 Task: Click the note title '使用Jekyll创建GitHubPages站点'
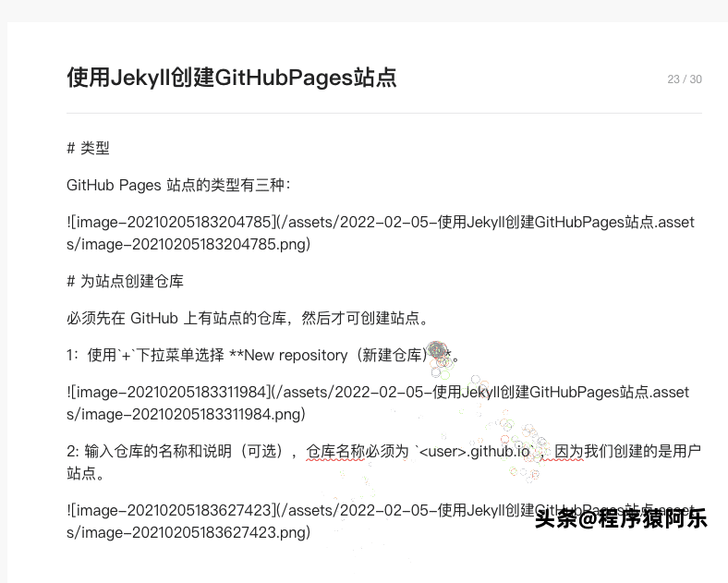(x=232, y=78)
